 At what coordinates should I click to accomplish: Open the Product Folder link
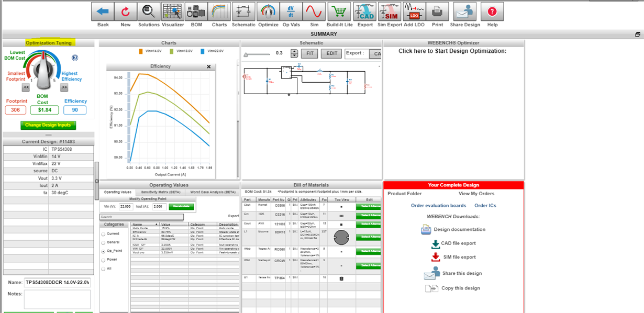404,194
